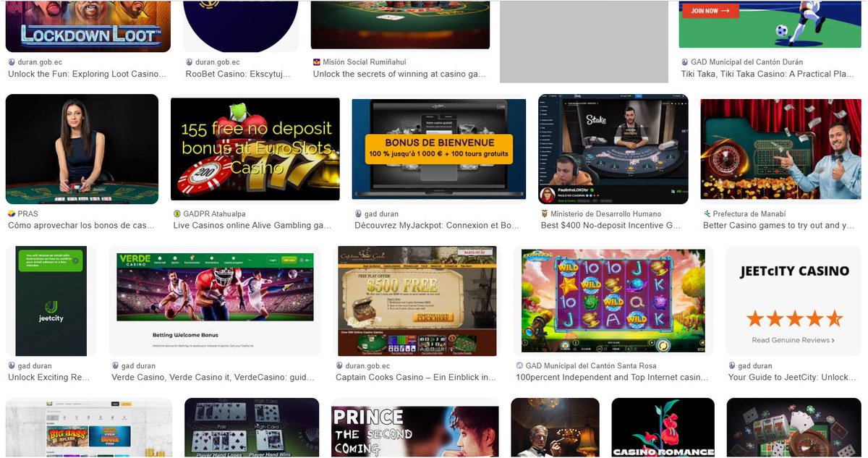Open the Captain Cooks $500 Free image
This screenshot has height=458, width=868.
(417, 301)
